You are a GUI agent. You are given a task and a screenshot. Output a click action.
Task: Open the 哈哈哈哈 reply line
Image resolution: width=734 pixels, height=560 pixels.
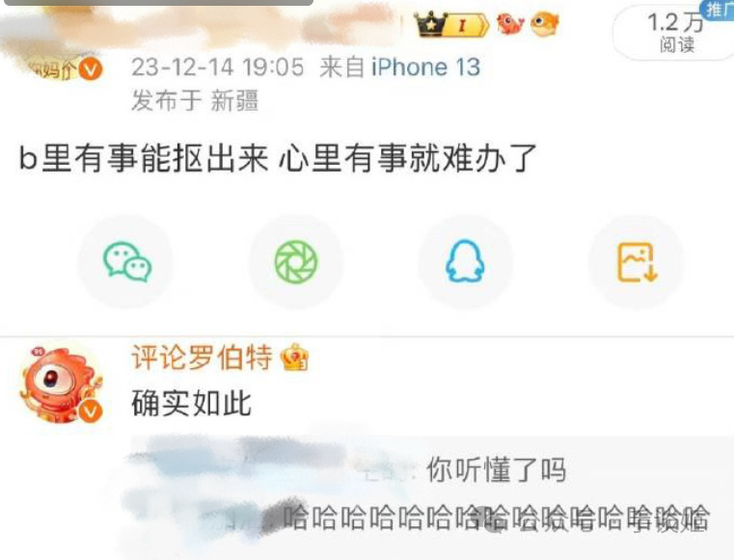coord(496,518)
